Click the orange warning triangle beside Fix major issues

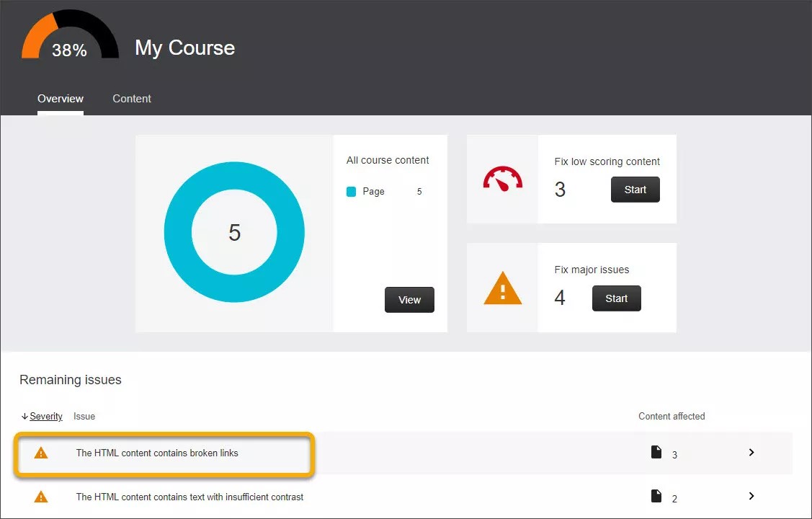click(x=502, y=288)
